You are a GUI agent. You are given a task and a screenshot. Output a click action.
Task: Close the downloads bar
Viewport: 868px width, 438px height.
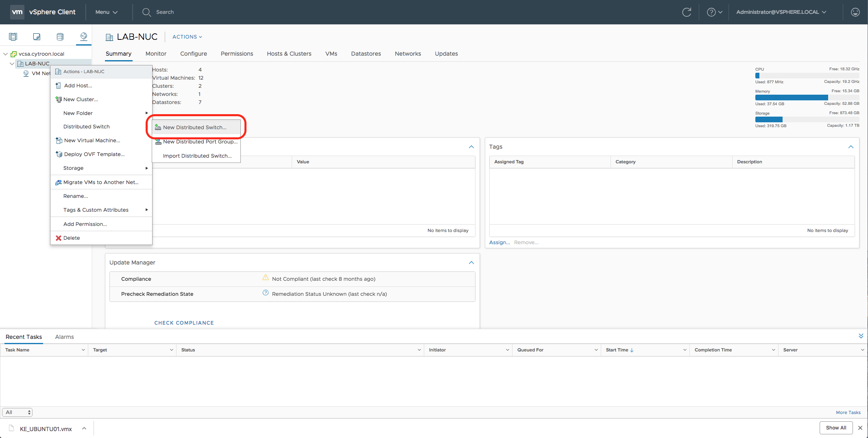pos(860,428)
